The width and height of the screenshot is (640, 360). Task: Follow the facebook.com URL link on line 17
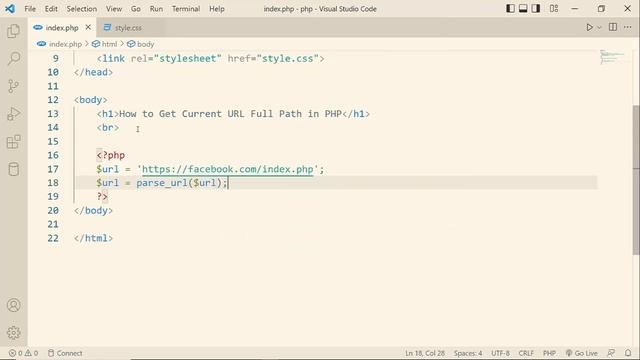tap(227, 169)
